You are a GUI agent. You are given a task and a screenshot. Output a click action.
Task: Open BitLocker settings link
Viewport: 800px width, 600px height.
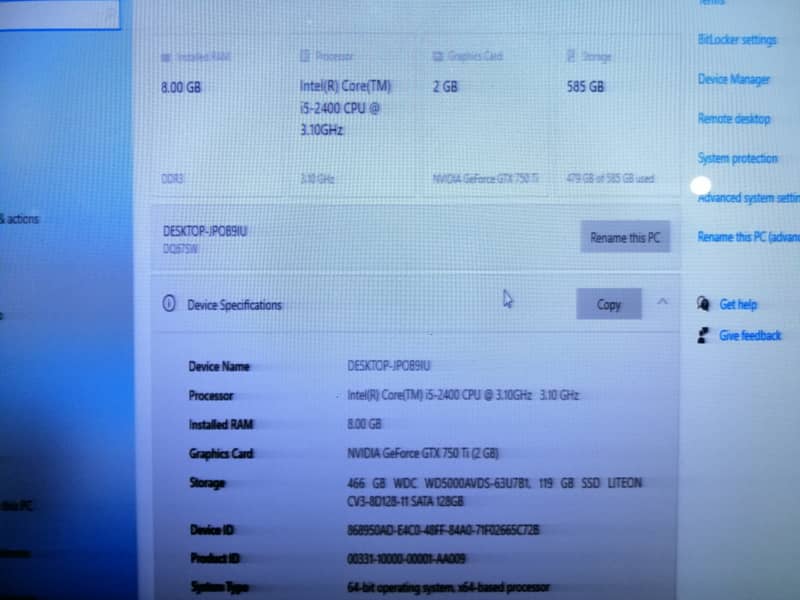click(x=737, y=39)
